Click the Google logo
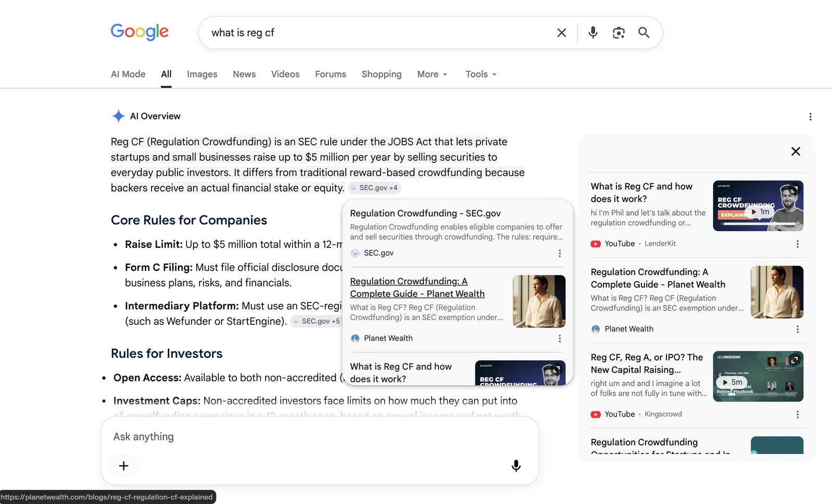The height and width of the screenshot is (504, 833). (140, 32)
